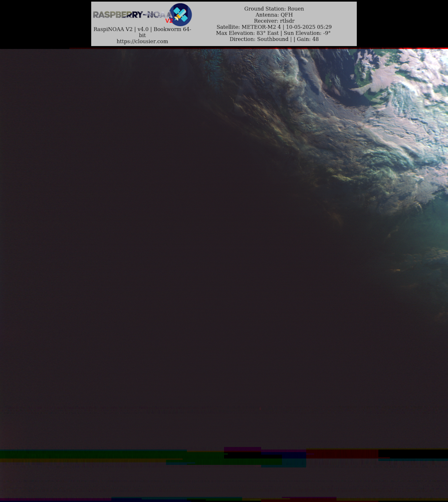Select the 'Ground Station: Rouen' line
The height and width of the screenshot is (502, 448).
(274, 9)
